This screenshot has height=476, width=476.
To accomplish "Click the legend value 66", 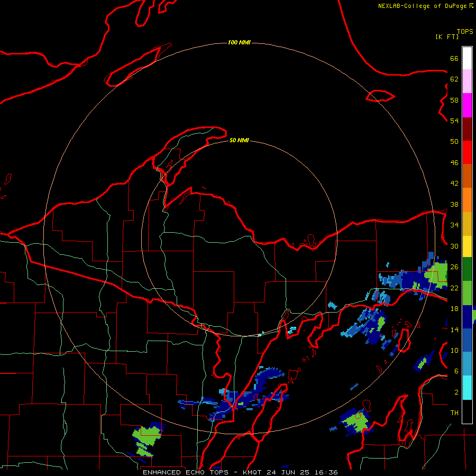I will pyautogui.click(x=454, y=58).
